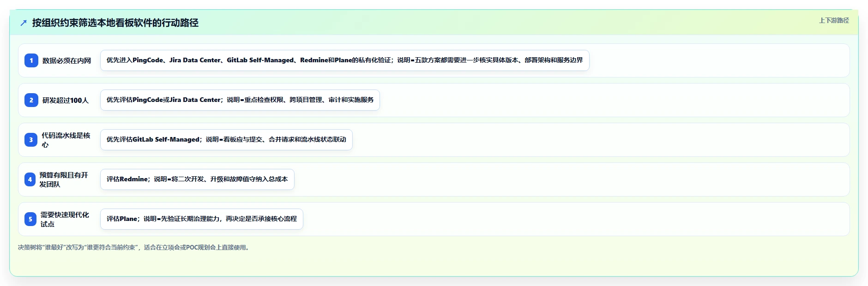Click the arrow icon beside the panel title
The image size is (868, 286).
point(24,23)
